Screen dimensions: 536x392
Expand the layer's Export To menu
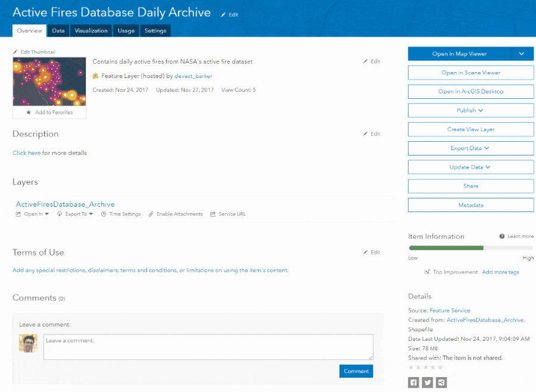coord(76,214)
